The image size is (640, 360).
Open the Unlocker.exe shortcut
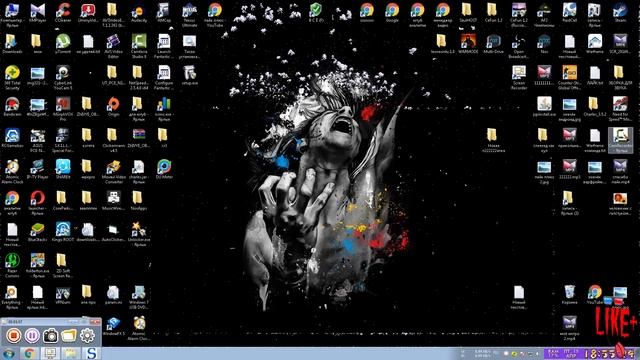139,234
